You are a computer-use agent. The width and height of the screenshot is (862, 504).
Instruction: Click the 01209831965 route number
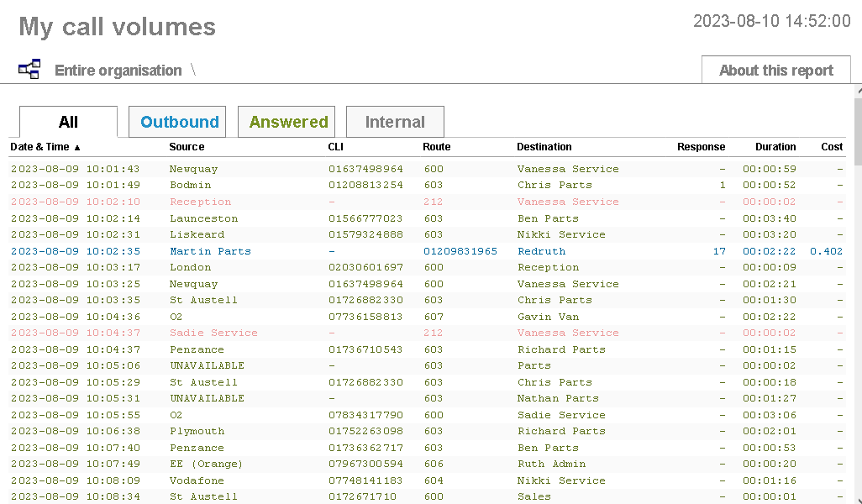460,251
